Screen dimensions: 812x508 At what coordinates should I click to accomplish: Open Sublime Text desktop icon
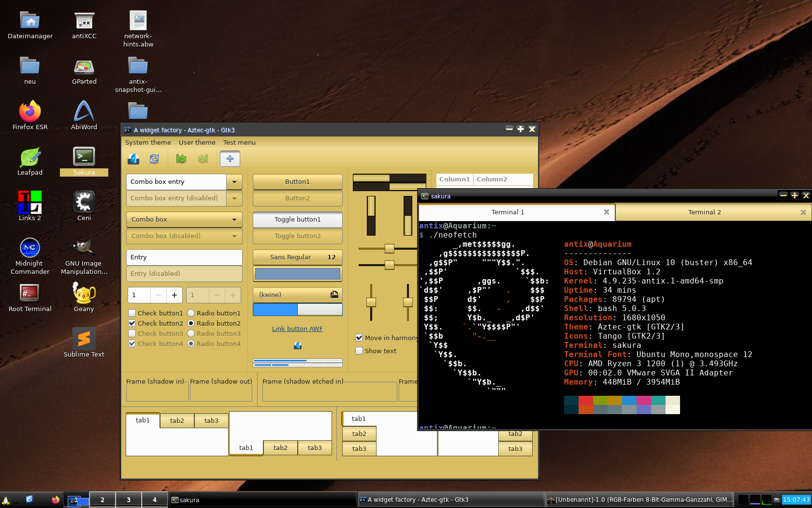[x=84, y=339]
